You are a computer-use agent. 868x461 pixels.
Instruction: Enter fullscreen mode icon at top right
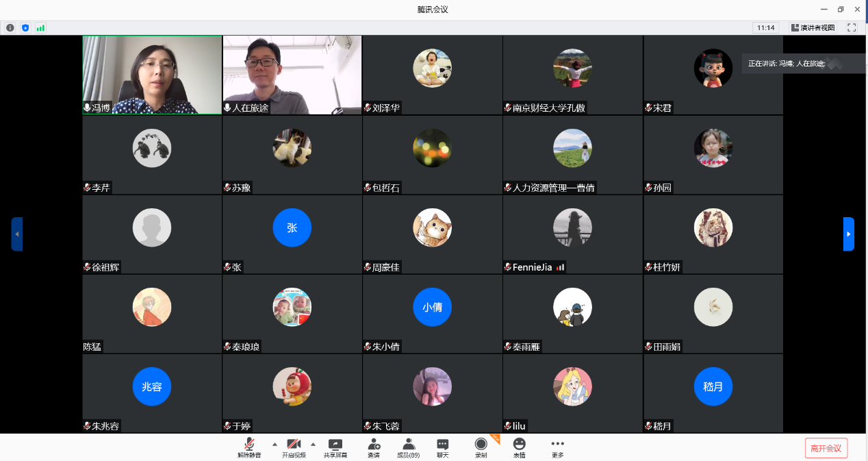coord(852,27)
